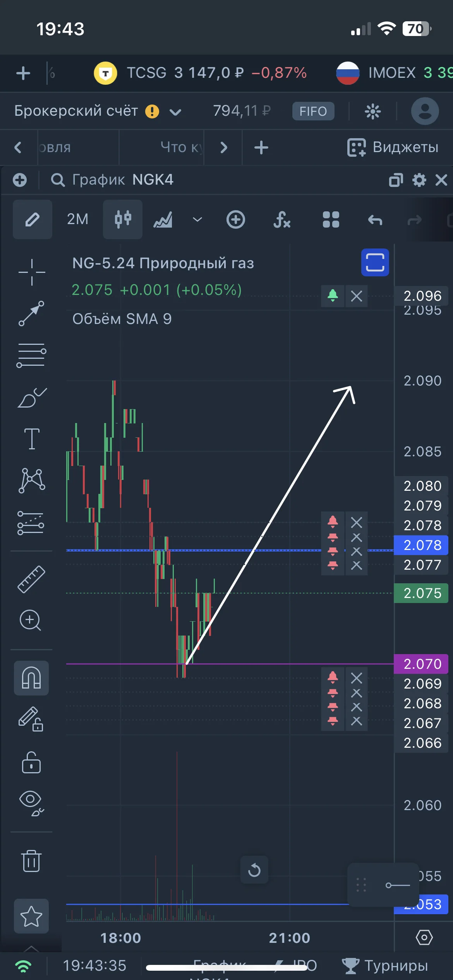Open the Виджеты panel
This screenshot has width=453, height=980.
pos(393,147)
